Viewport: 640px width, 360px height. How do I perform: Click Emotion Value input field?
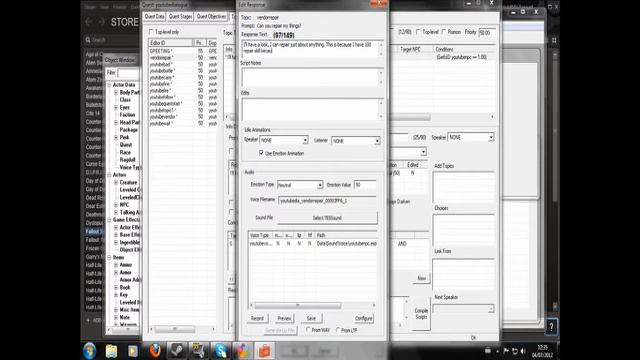(365, 185)
